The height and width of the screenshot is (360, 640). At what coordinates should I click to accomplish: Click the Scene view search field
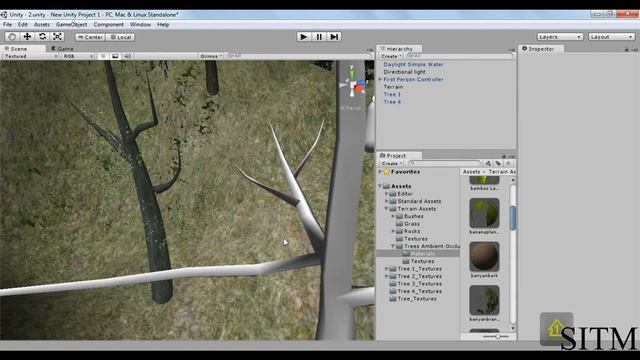[x=299, y=56]
